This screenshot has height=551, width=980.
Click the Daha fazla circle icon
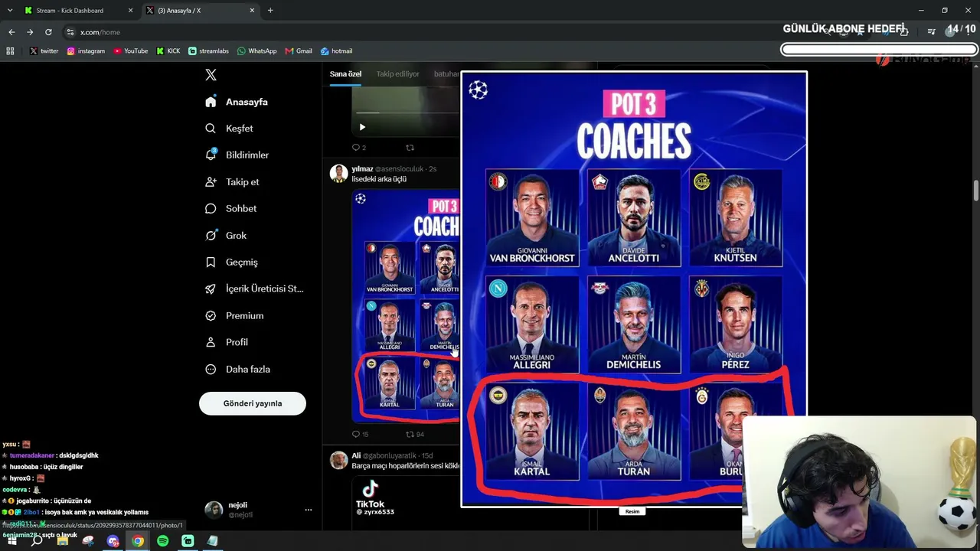[x=211, y=369]
